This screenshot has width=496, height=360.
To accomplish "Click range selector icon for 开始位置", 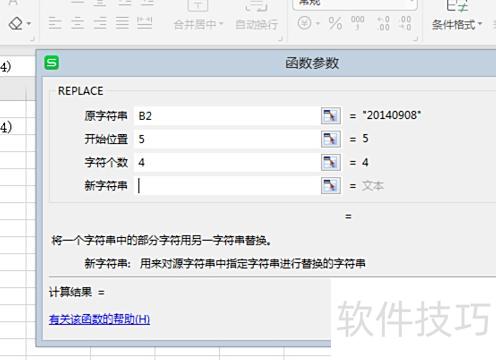I will [x=331, y=139].
